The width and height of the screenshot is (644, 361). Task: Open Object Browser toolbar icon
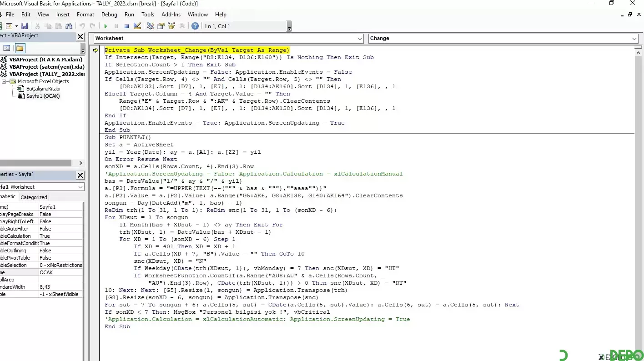pos(171,26)
